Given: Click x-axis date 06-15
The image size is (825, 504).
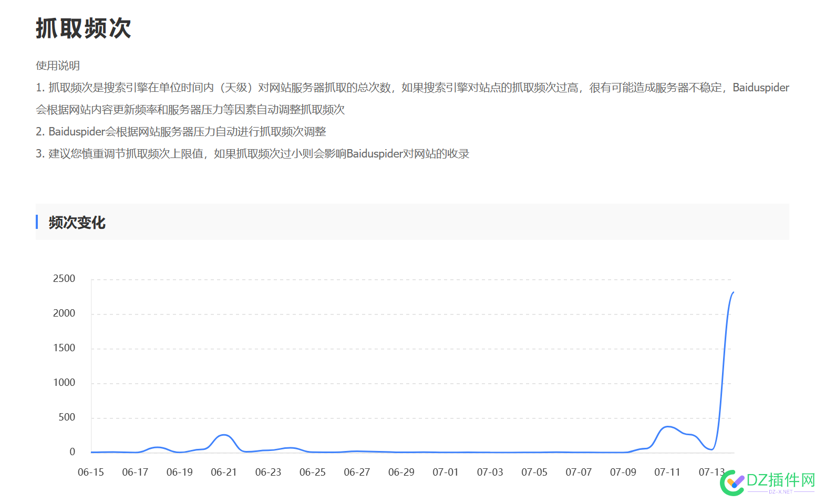Looking at the screenshot, I should tap(91, 472).
